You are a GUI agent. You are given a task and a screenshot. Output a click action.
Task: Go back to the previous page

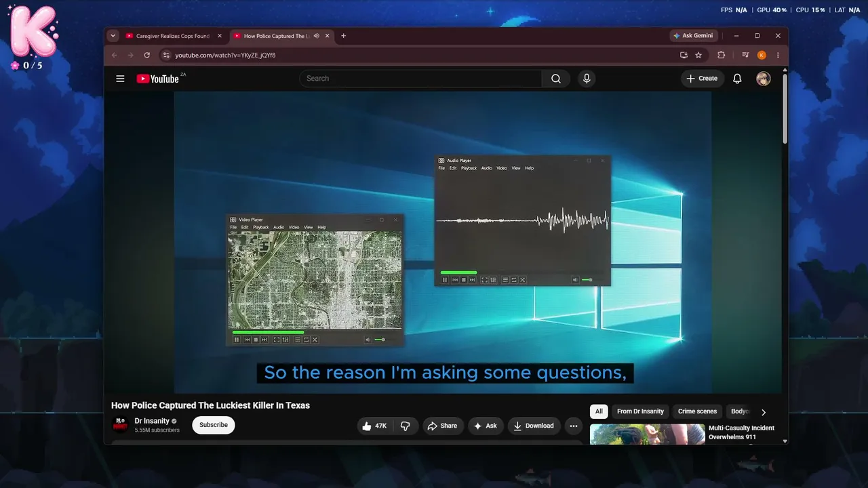click(x=114, y=55)
